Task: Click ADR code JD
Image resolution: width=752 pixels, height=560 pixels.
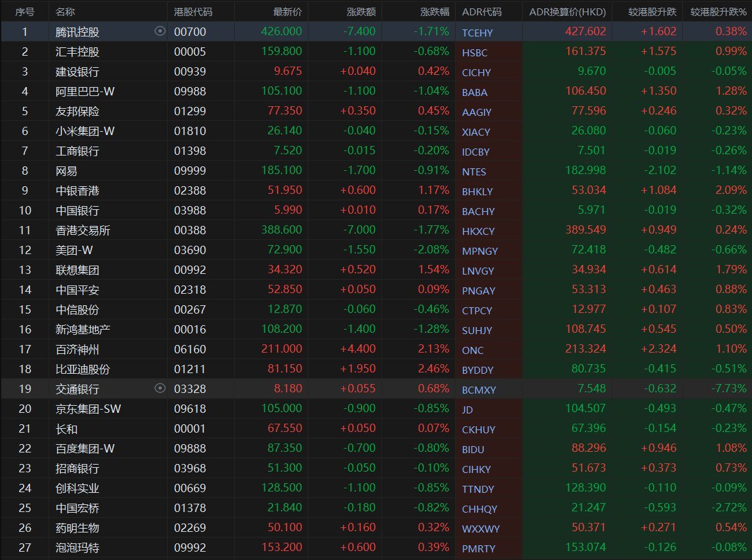Action: pyautogui.click(x=468, y=410)
